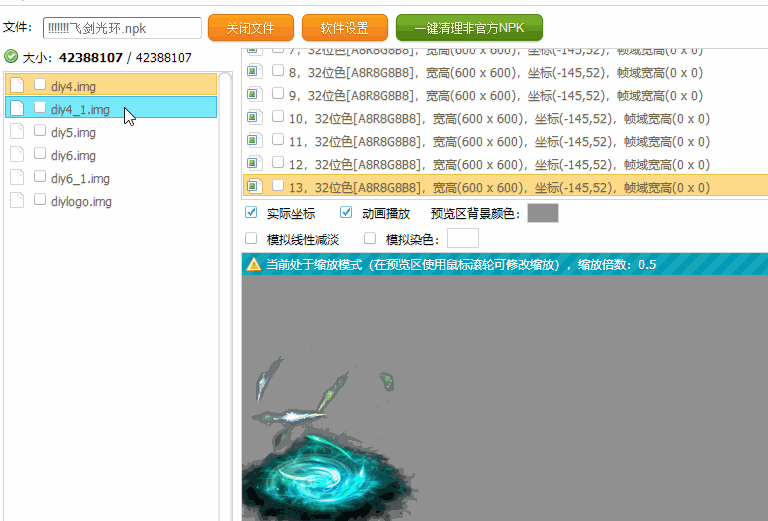
Task: Check the box for diy6_1.img
Action: click(x=40, y=178)
